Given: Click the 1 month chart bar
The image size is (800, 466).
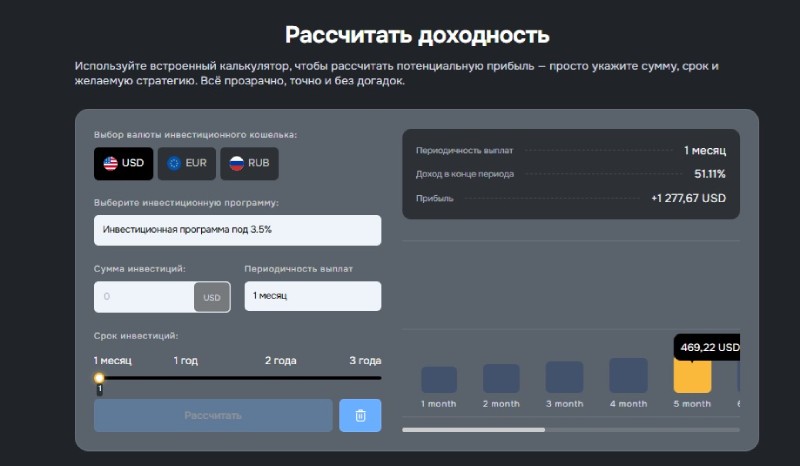Looking at the screenshot, I should pos(439,379).
